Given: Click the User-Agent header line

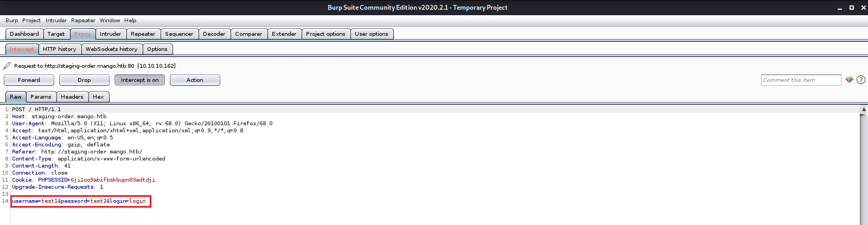Looking at the screenshot, I should point(142,123).
